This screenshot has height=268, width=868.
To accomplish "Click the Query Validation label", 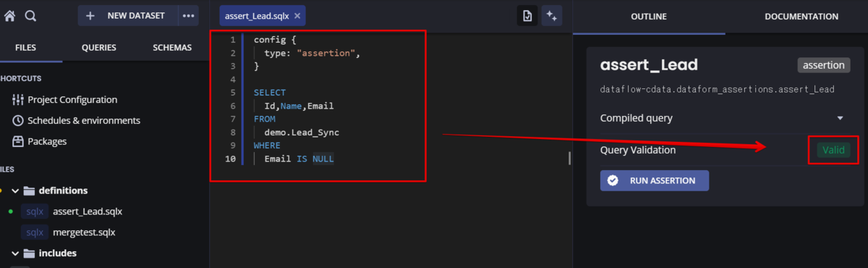I will click(638, 151).
